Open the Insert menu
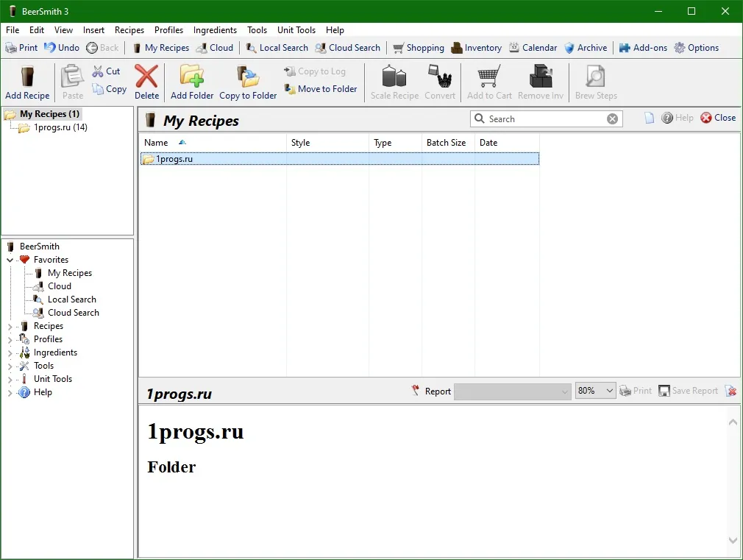 click(x=93, y=30)
